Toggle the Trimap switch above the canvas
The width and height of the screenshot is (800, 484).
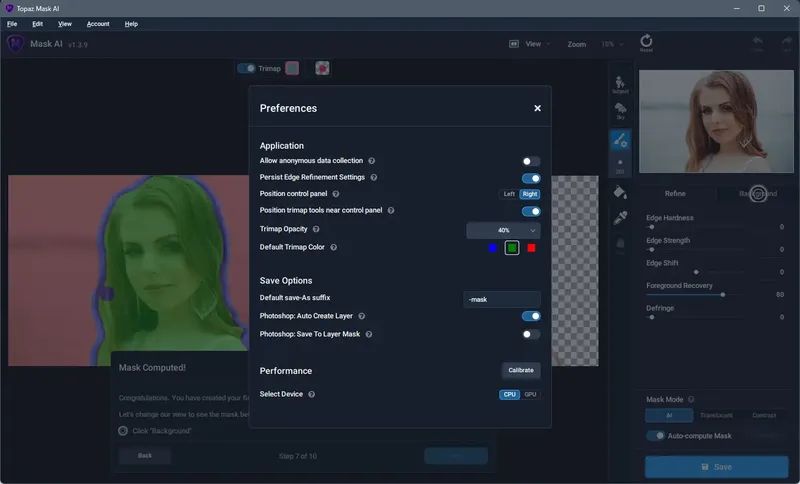click(x=246, y=68)
